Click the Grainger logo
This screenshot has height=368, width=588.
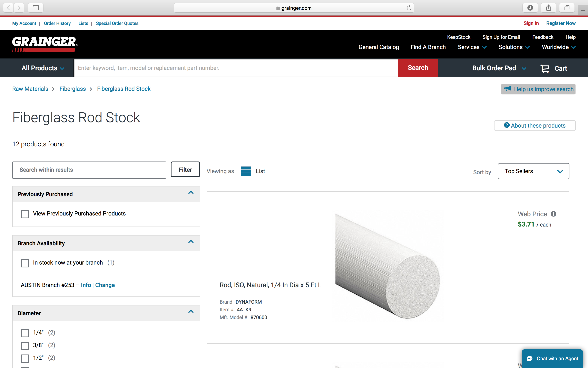pos(45,44)
